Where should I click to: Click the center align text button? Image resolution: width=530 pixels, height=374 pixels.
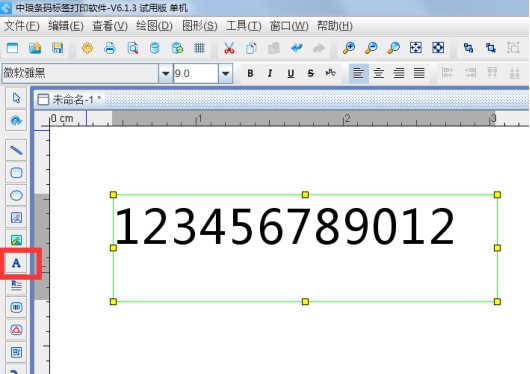[379, 73]
